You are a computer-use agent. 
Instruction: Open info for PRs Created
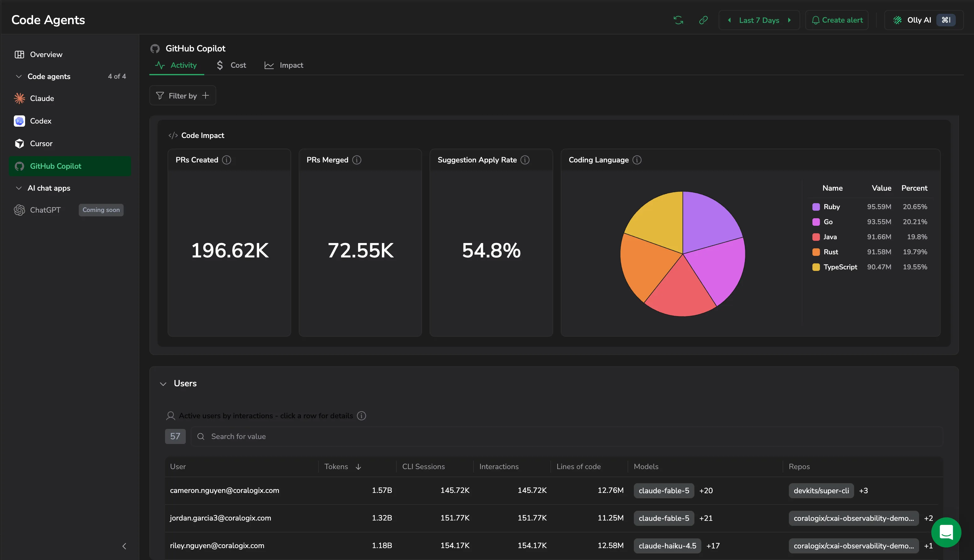tap(227, 160)
